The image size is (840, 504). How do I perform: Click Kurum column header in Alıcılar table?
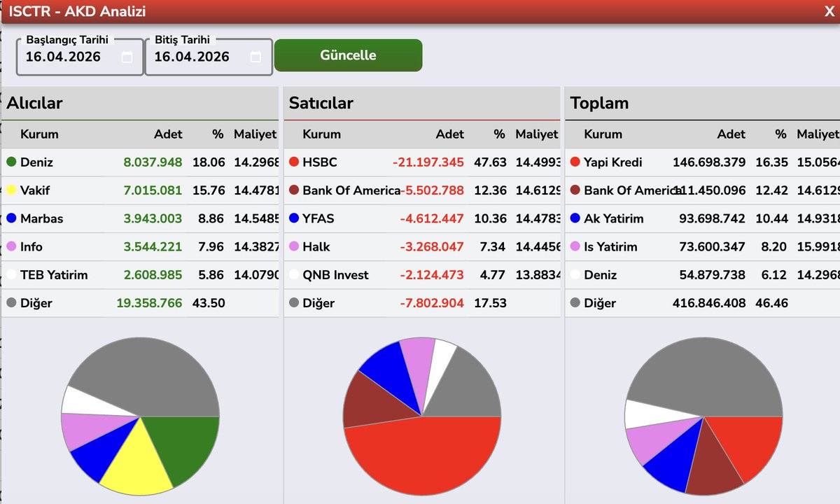[39, 134]
